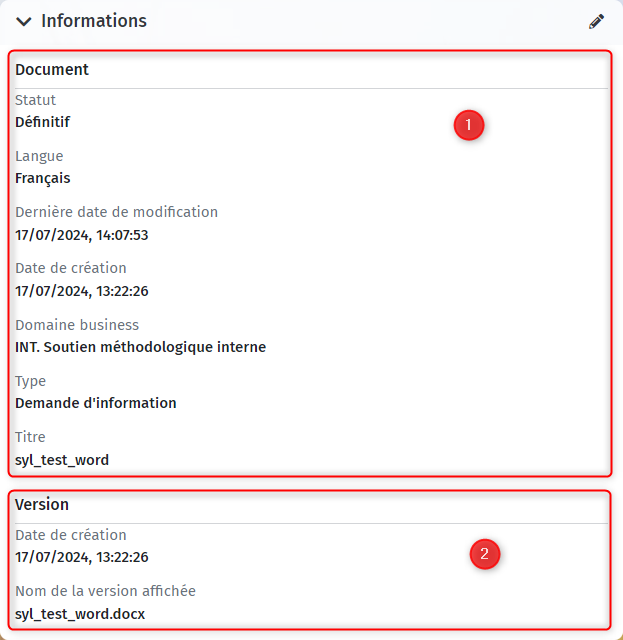Click the Définitif status value
This screenshot has width=623, height=640.
[x=42, y=122]
